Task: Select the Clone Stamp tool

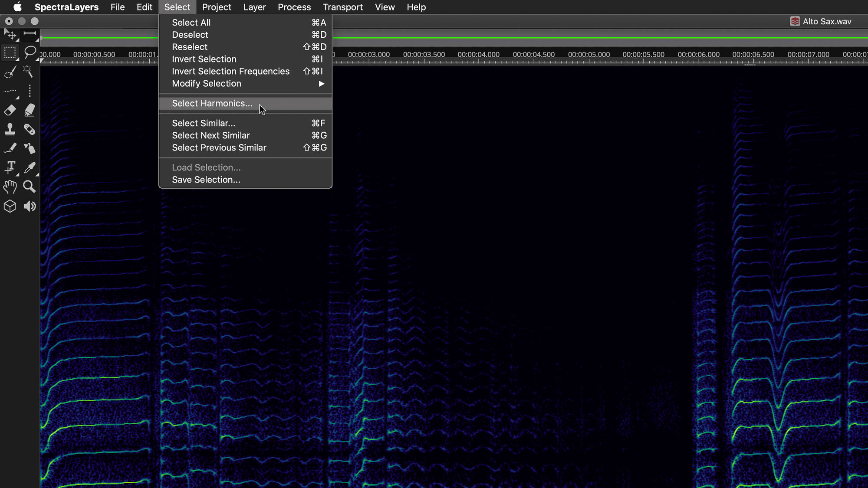Action: pos(10,129)
